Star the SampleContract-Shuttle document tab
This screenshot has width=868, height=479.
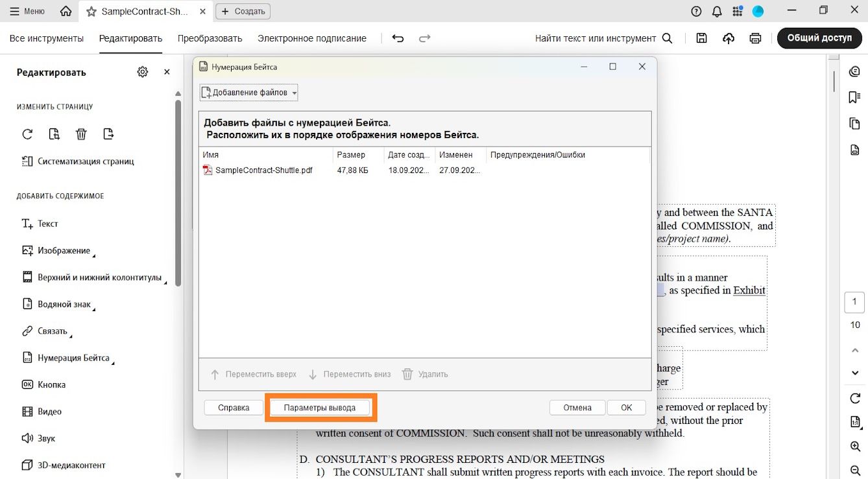tap(91, 12)
